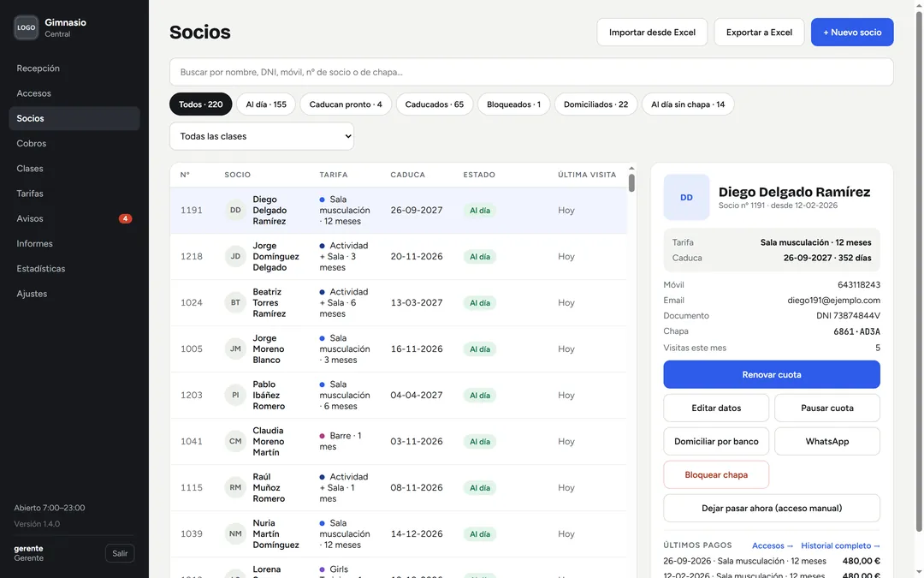Image resolution: width=924 pixels, height=578 pixels.
Task: Select expiry date 16-11-2026
Action: [416, 349]
